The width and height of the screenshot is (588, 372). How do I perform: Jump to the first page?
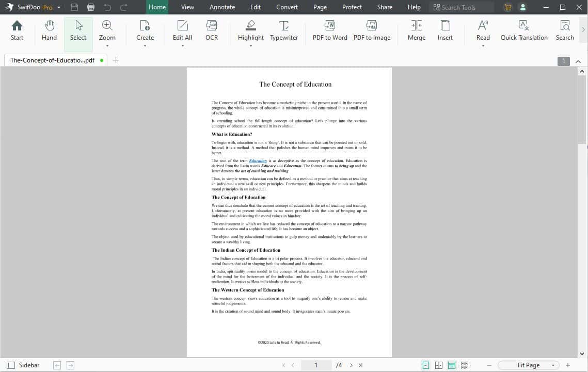283,365
